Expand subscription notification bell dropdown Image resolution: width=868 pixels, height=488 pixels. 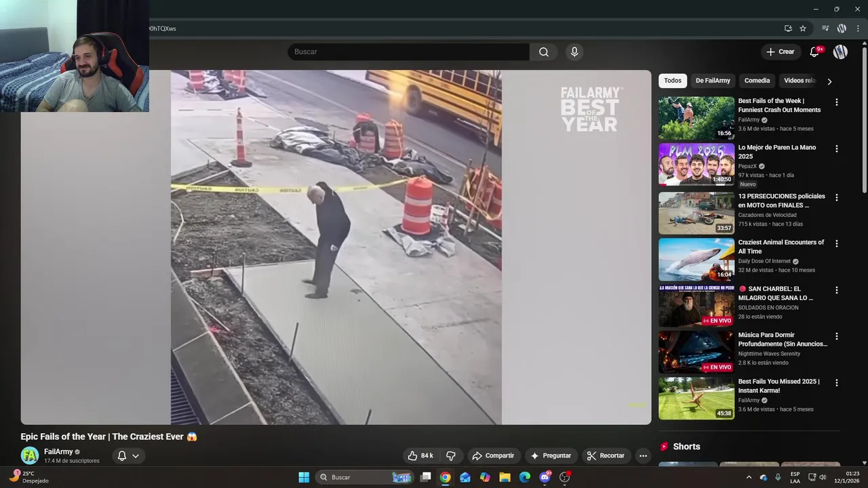(128, 455)
